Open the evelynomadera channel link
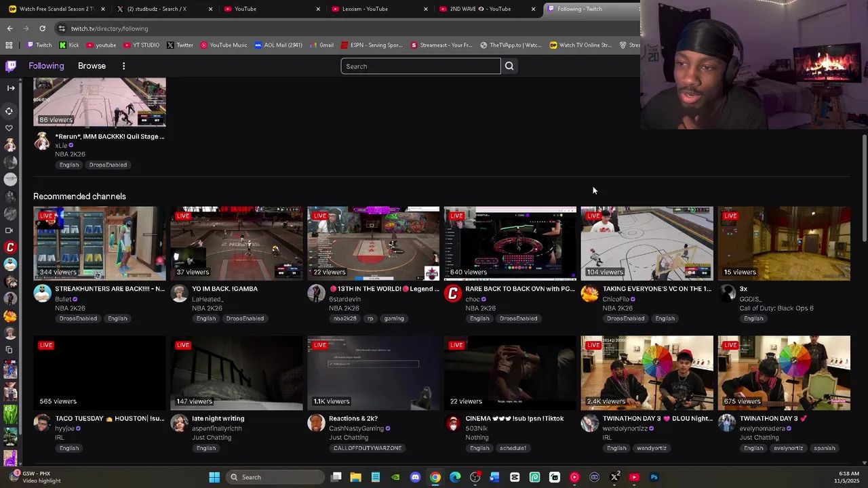Viewport: 868px width, 488px height. click(x=762, y=428)
